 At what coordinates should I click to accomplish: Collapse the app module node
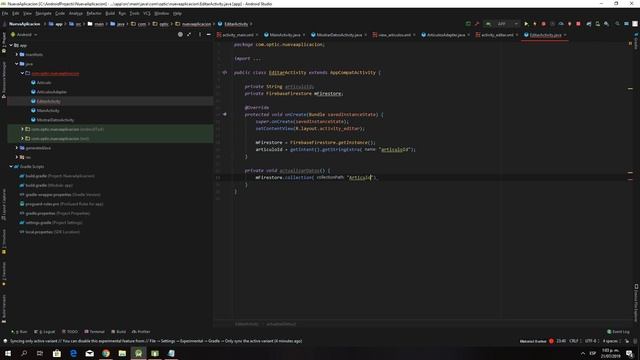click(11, 45)
